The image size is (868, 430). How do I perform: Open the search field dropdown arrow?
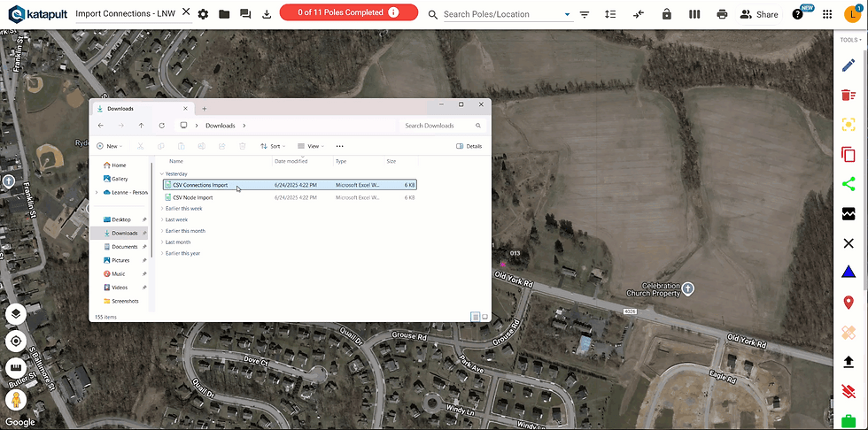[568, 14]
